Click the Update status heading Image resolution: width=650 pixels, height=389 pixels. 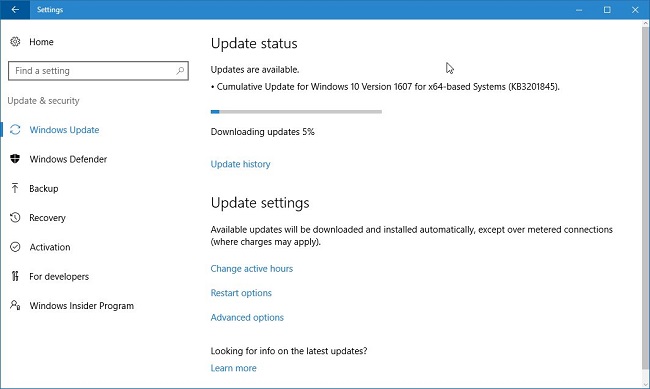tap(254, 44)
